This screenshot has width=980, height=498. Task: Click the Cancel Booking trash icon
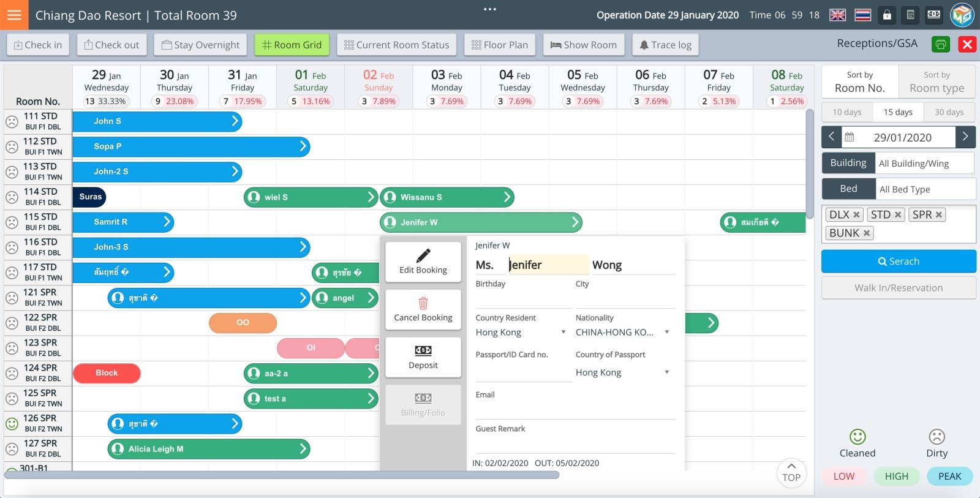pos(423,303)
